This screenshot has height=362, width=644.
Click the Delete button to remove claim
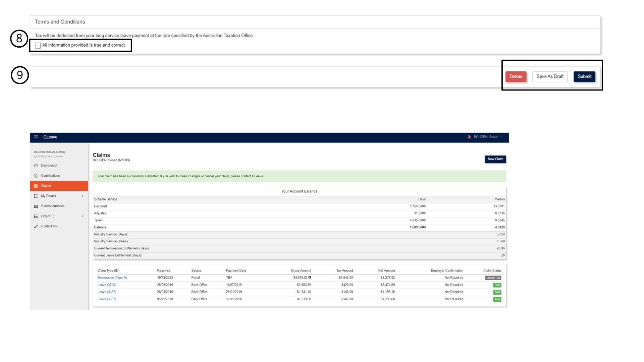516,76
